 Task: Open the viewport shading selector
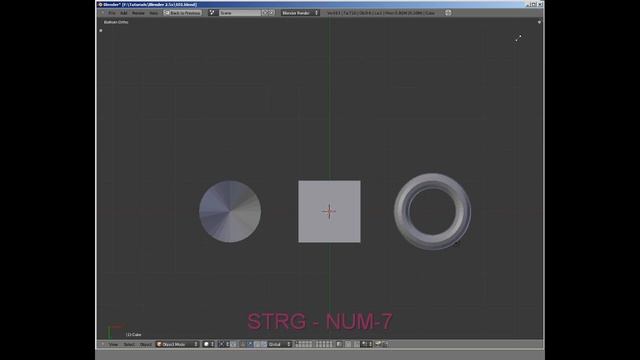point(209,344)
